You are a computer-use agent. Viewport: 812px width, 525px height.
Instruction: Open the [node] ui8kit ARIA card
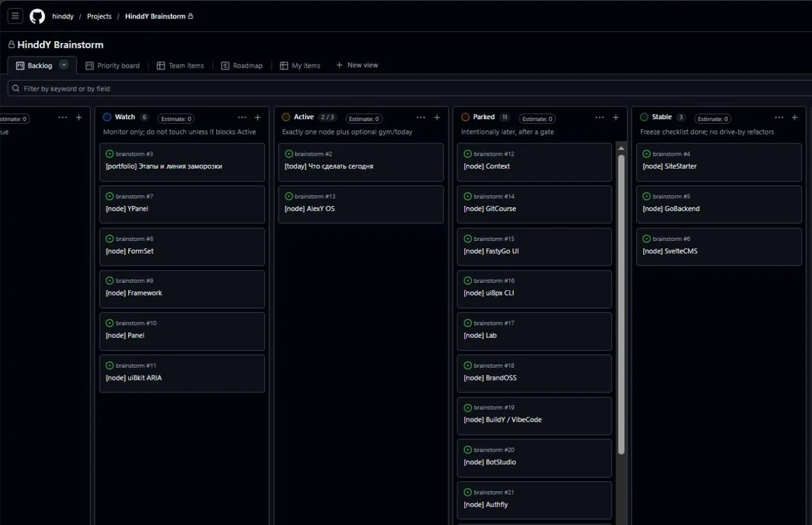click(x=182, y=373)
